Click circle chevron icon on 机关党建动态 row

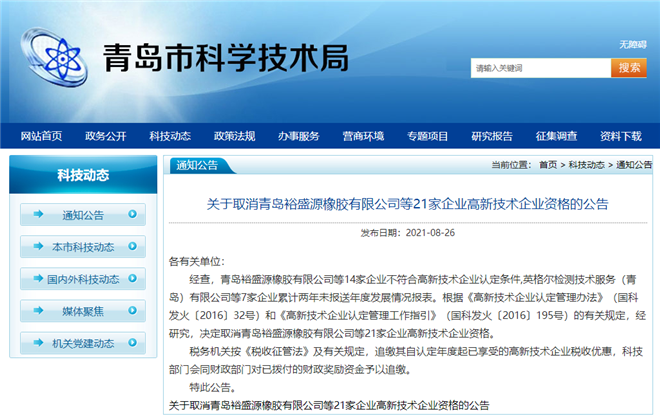pyautogui.click(x=133, y=342)
